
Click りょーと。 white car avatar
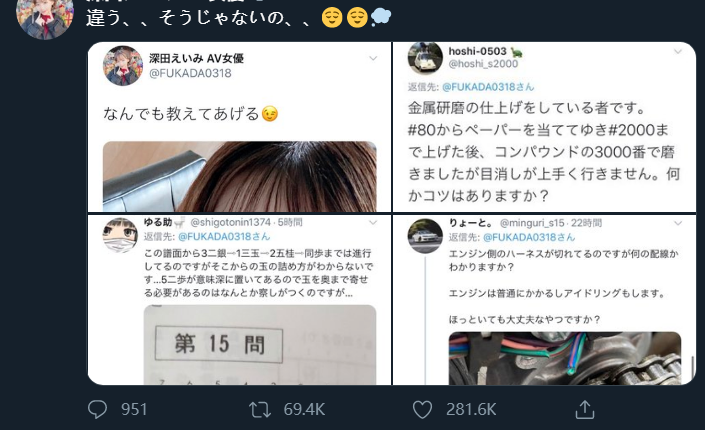(x=425, y=236)
